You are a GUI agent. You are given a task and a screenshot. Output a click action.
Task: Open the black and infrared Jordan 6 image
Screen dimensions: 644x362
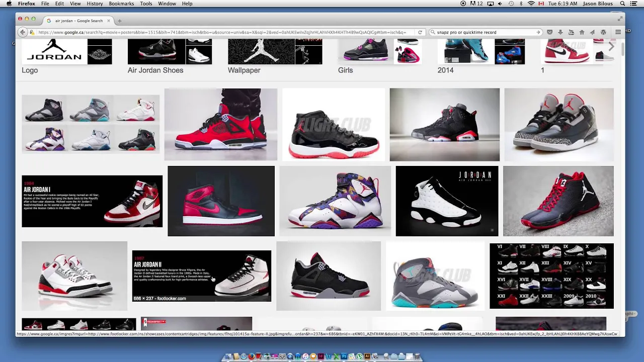tap(444, 124)
